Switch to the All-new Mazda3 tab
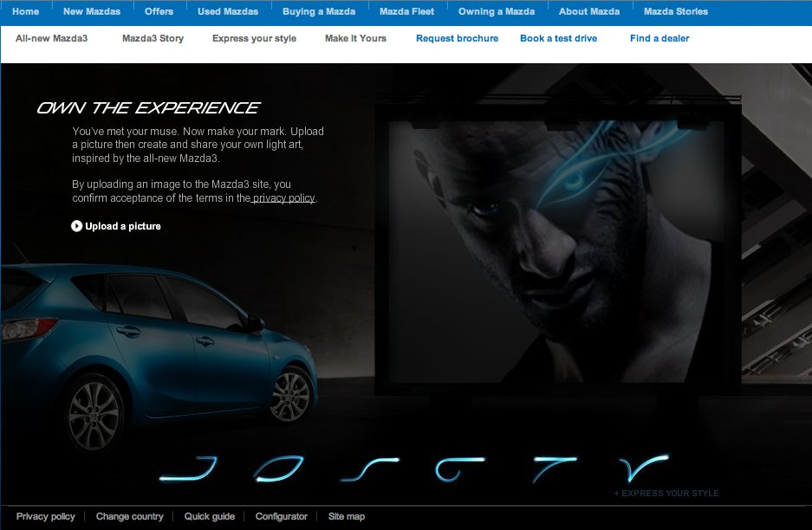 tap(52, 38)
